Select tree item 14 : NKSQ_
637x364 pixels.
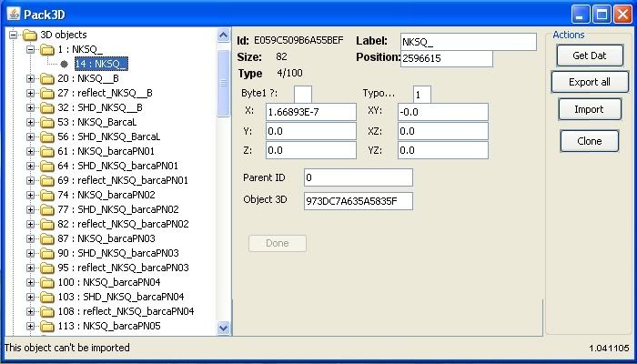coord(101,64)
